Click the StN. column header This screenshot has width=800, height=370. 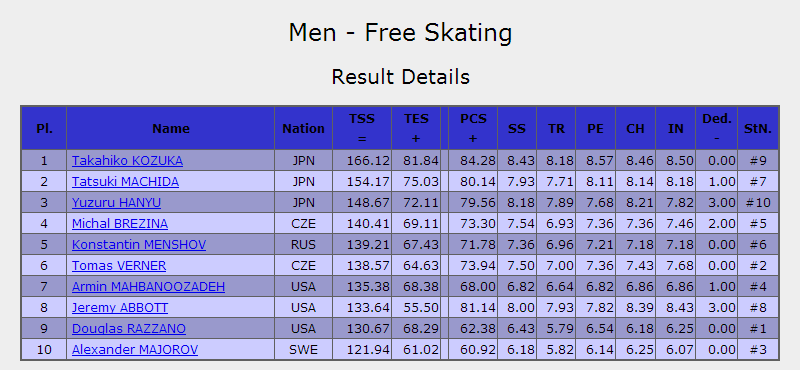[x=758, y=128]
